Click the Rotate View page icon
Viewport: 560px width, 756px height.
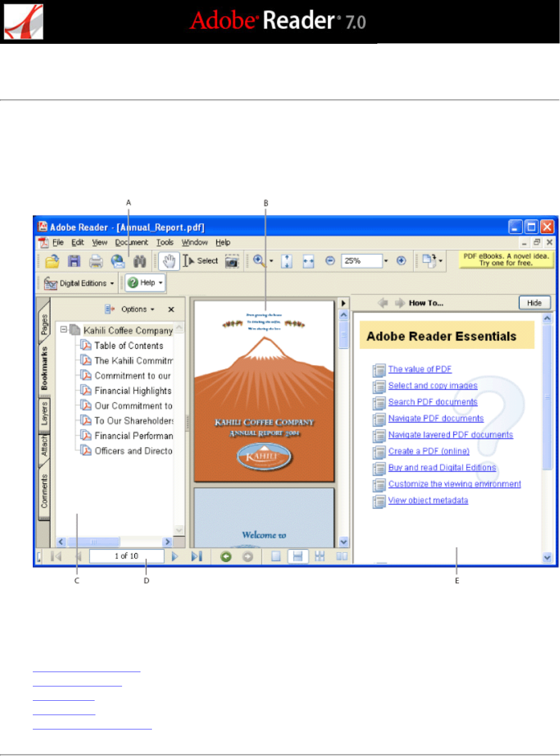[x=429, y=260]
